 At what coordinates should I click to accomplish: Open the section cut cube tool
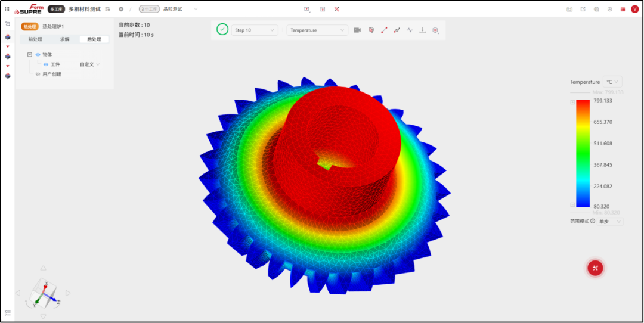coord(371,30)
